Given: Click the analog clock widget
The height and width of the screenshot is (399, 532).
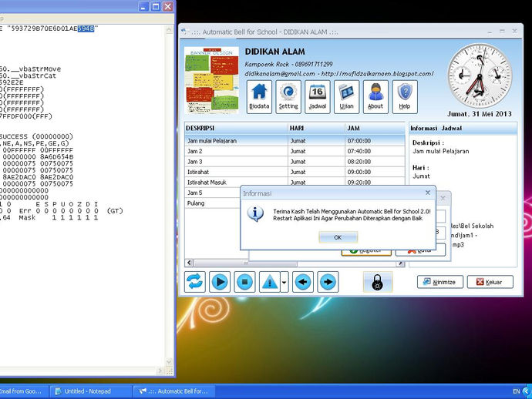Looking at the screenshot, I should click(480, 76).
